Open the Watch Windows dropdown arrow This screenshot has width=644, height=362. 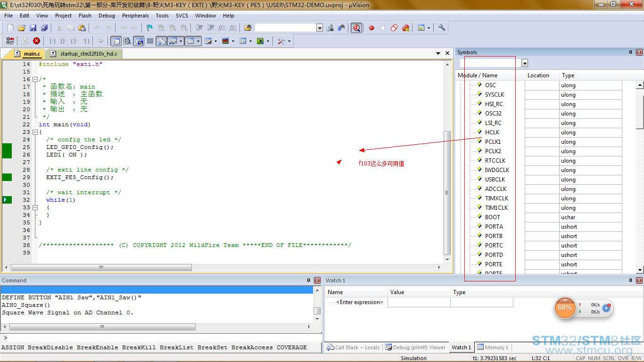point(181,41)
